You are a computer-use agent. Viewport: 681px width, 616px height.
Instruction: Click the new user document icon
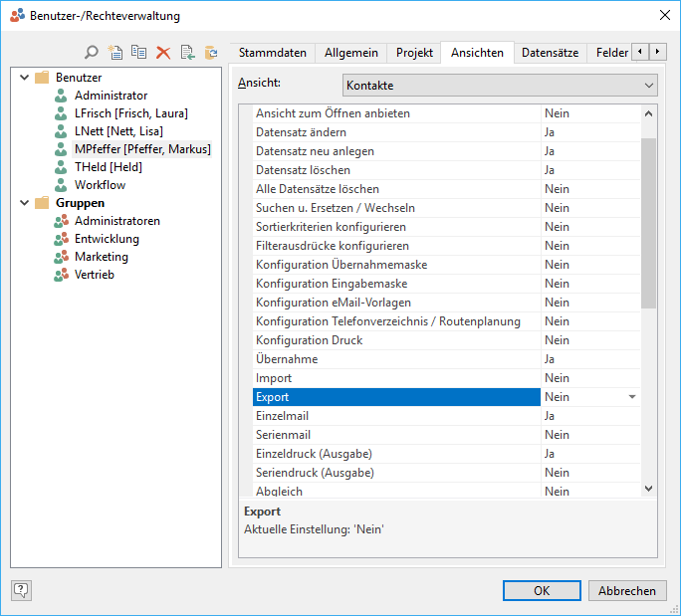click(115, 53)
